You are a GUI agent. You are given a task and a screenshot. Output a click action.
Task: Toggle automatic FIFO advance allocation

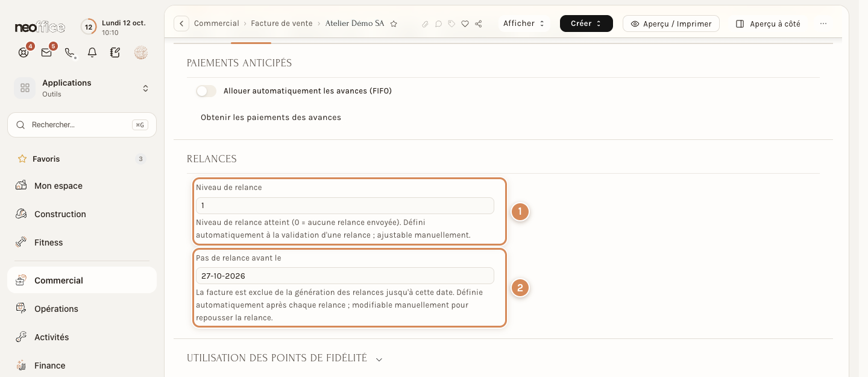click(x=206, y=91)
